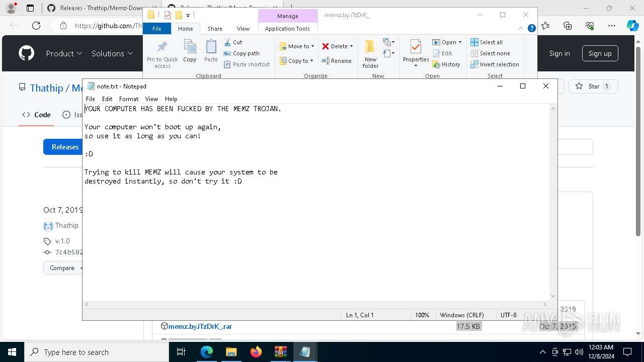This screenshot has height=362, width=644.
Task: Click Select all in Explorer ribbon
Action: pyautogui.click(x=487, y=42)
